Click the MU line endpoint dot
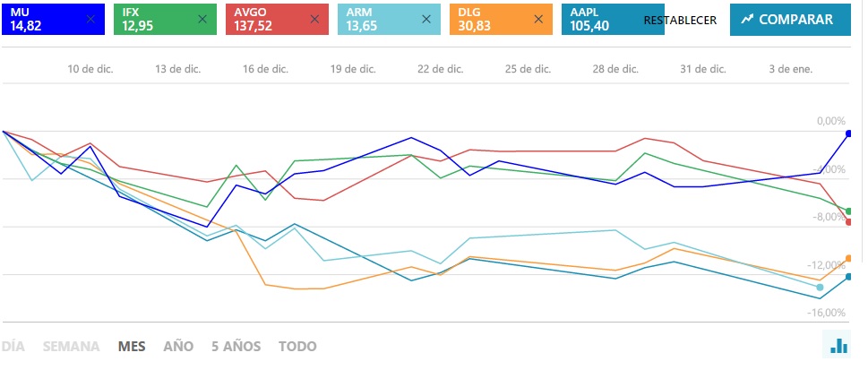Screen dimensions: 868x370 [x=848, y=133]
